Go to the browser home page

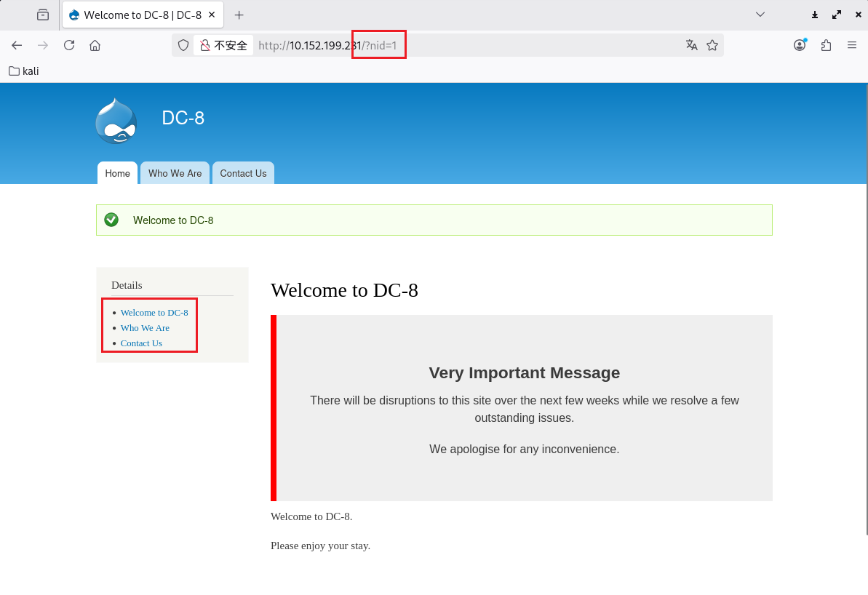tap(95, 45)
